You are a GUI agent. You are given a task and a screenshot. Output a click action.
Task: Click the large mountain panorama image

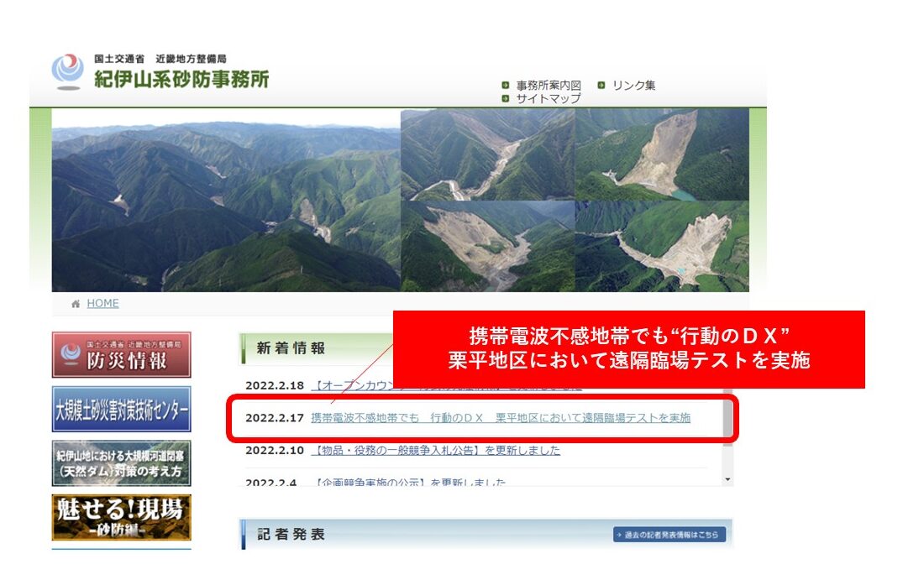click(226, 201)
